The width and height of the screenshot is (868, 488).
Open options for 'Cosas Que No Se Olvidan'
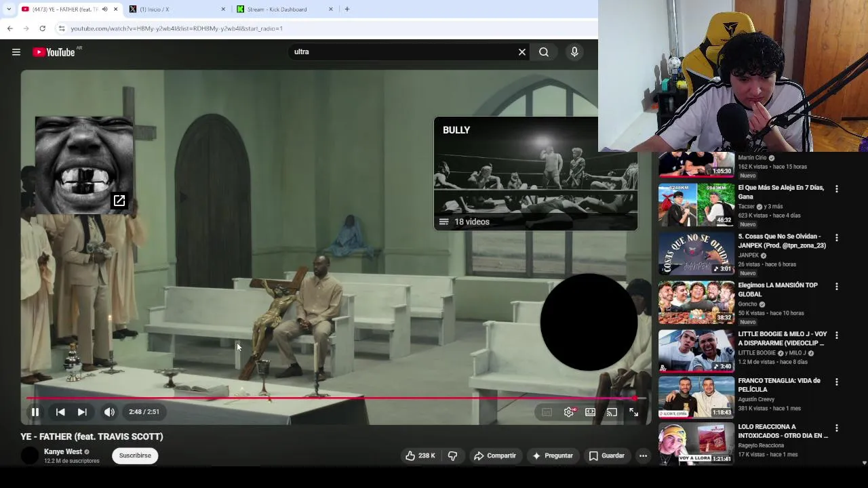point(837,238)
